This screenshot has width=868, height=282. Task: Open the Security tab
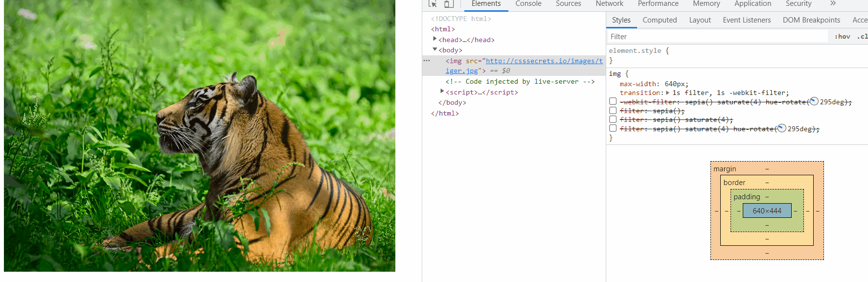pyautogui.click(x=799, y=4)
